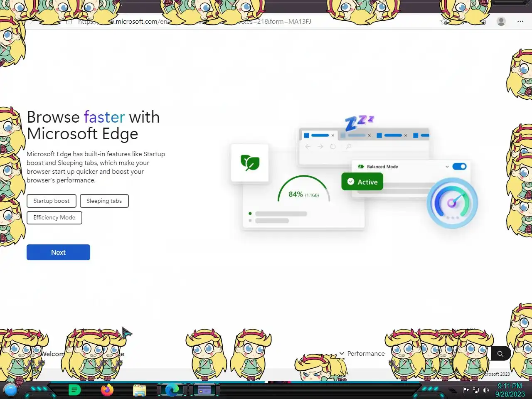Click the blue Next button
Viewport: 532px width, 399px height.
(58, 252)
